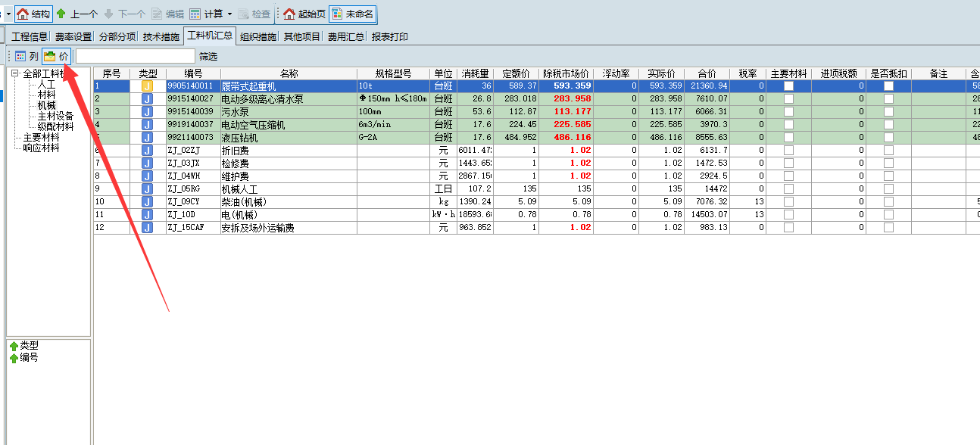This screenshot has width=980, height=445.
Task: Click the 检查 toolbar button
Action: point(254,14)
